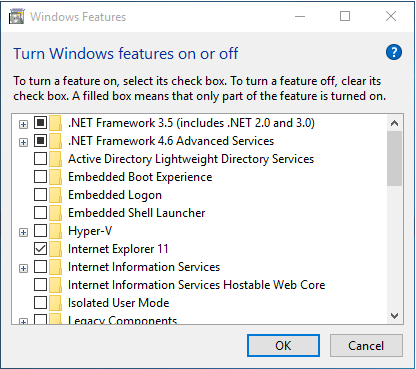Viewport: 416px width, 369px height.
Task: Select the "Embedded Shell Launcher" row text
Action: (x=137, y=213)
